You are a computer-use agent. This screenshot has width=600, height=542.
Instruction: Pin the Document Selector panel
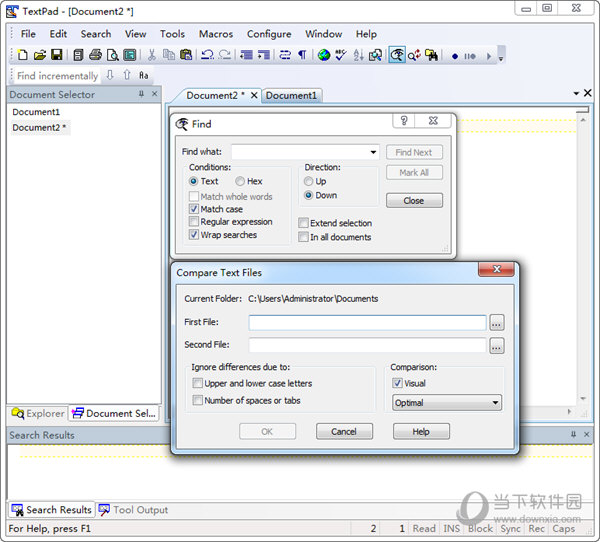click(141, 94)
